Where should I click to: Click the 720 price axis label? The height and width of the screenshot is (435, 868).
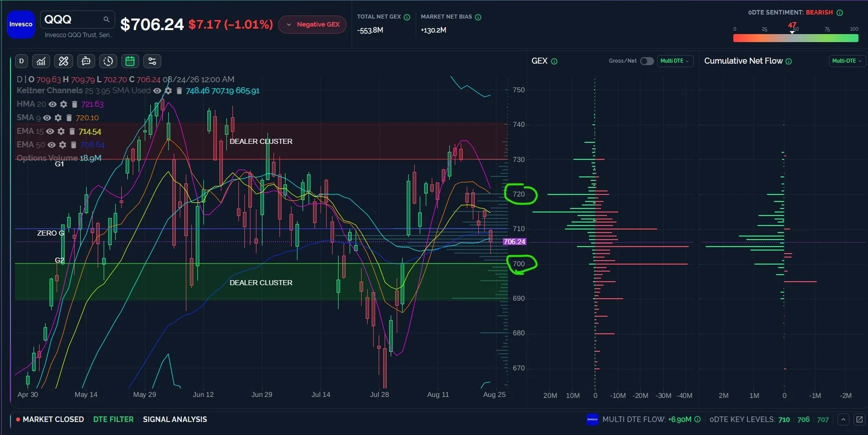[519, 194]
